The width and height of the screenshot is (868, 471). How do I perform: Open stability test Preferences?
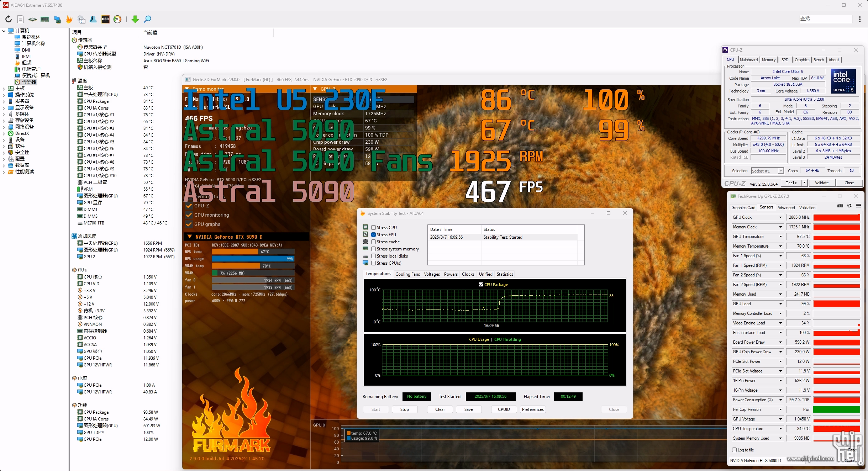[x=533, y=409]
